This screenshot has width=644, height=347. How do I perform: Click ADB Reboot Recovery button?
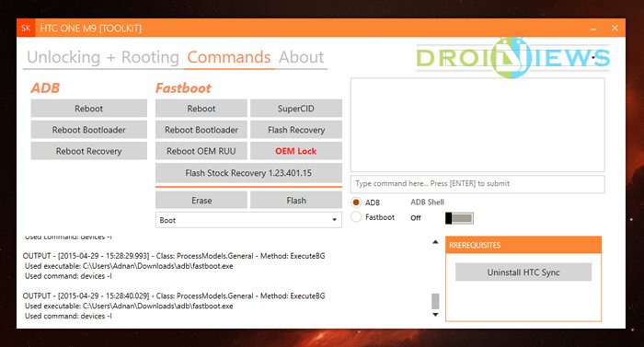click(x=88, y=151)
